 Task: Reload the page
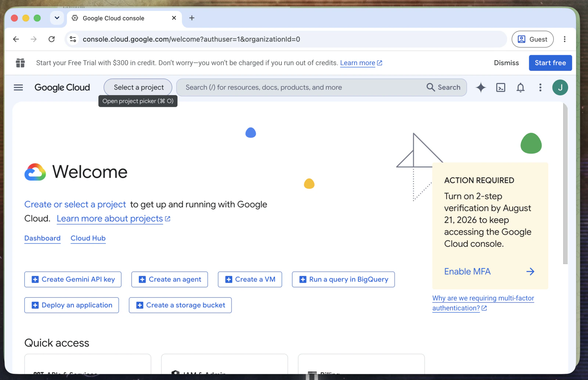click(x=51, y=39)
